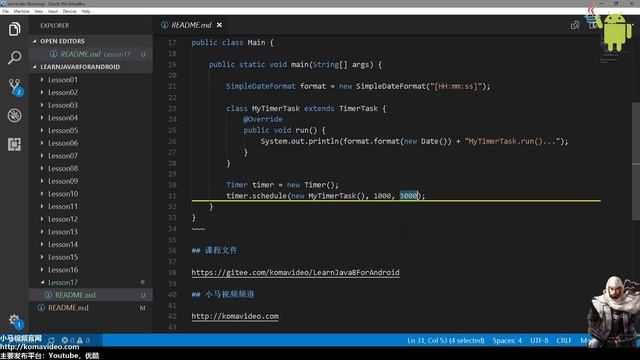Open Source Control view icon

point(15,87)
